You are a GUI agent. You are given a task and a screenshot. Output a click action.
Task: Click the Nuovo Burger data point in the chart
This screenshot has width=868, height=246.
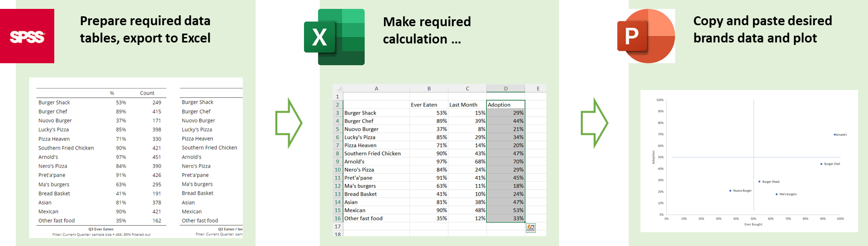coord(730,191)
